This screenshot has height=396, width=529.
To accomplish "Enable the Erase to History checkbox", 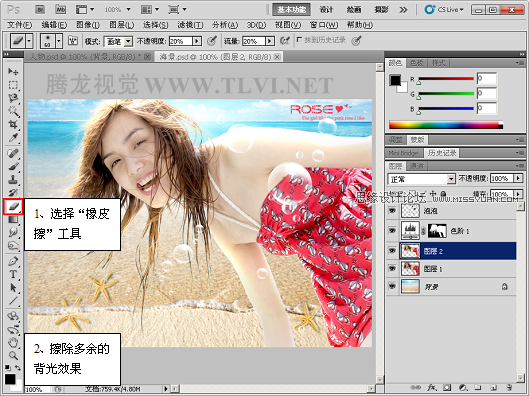I will [x=299, y=40].
